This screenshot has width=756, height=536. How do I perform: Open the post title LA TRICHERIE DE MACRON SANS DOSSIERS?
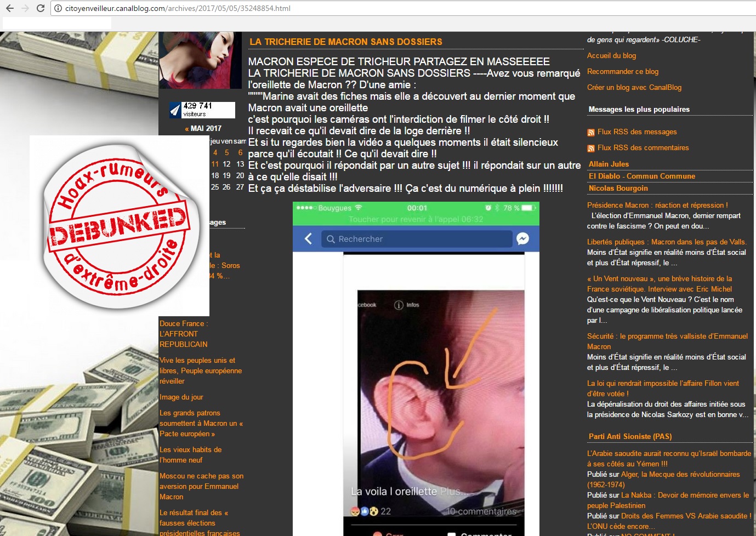click(345, 42)
